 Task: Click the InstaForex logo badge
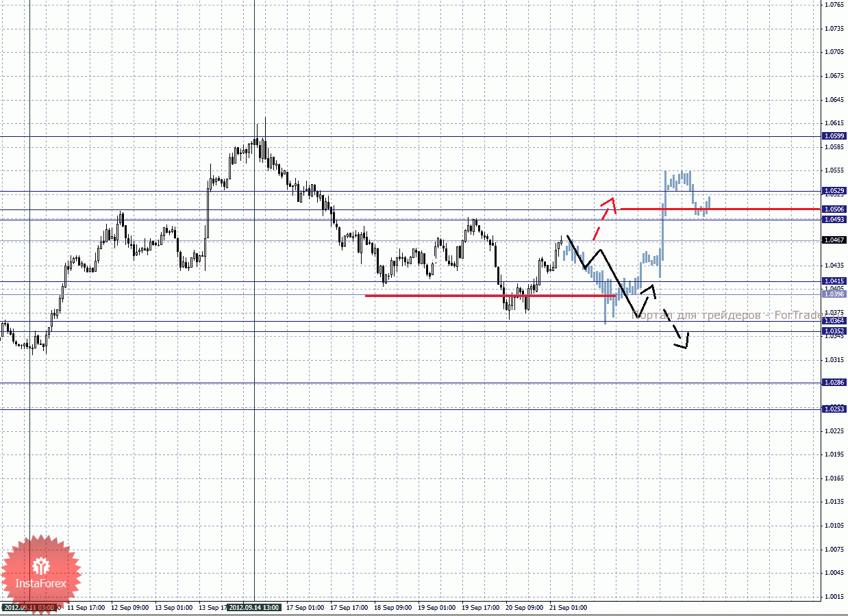click(41, 575)
